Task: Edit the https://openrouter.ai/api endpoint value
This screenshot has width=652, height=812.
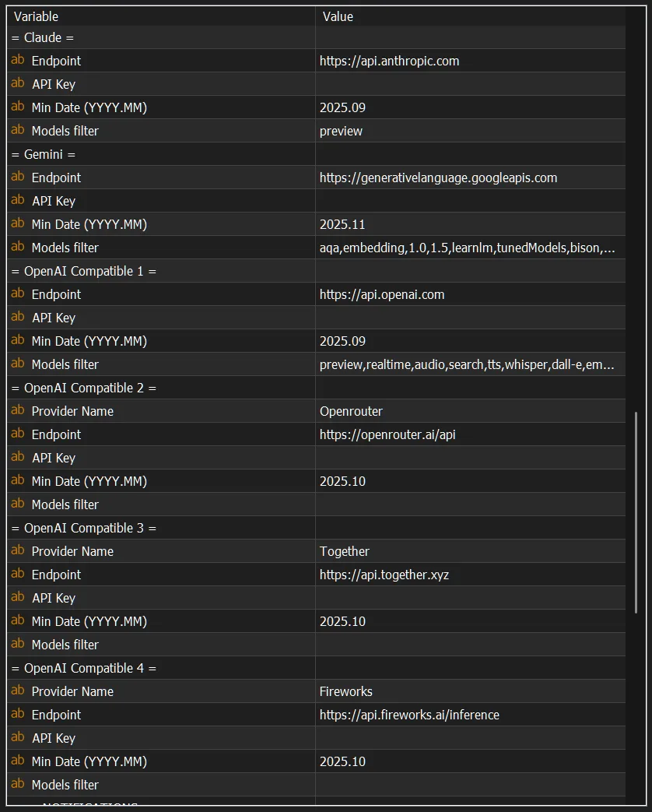Action: (471, 434)
